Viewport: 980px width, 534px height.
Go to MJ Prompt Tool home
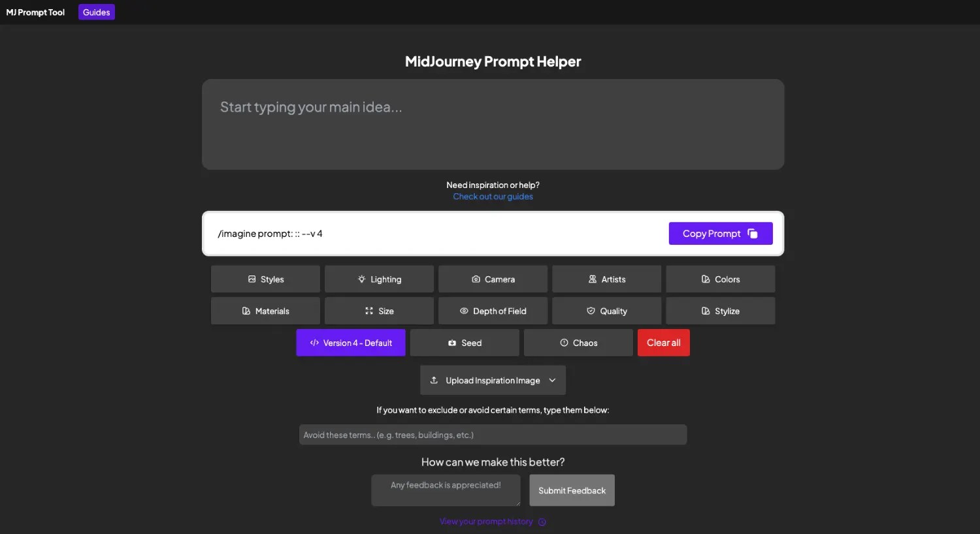pos(35,12)
